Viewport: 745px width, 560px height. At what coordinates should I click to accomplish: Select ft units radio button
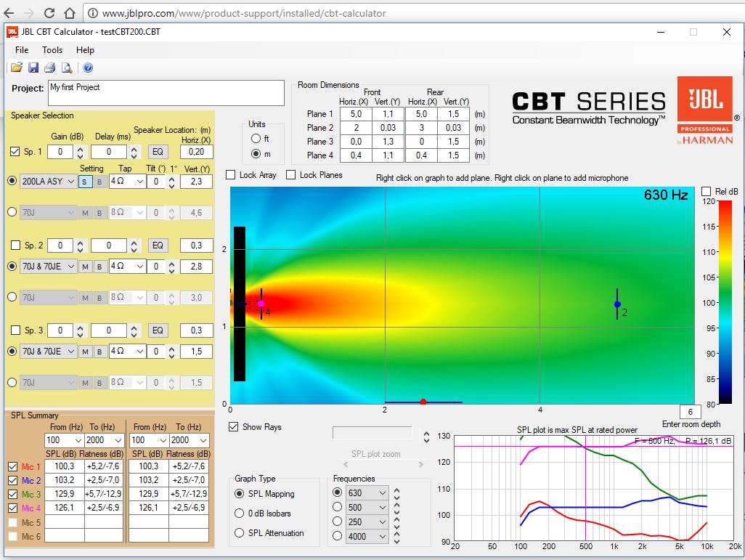[x=256, y=138]
